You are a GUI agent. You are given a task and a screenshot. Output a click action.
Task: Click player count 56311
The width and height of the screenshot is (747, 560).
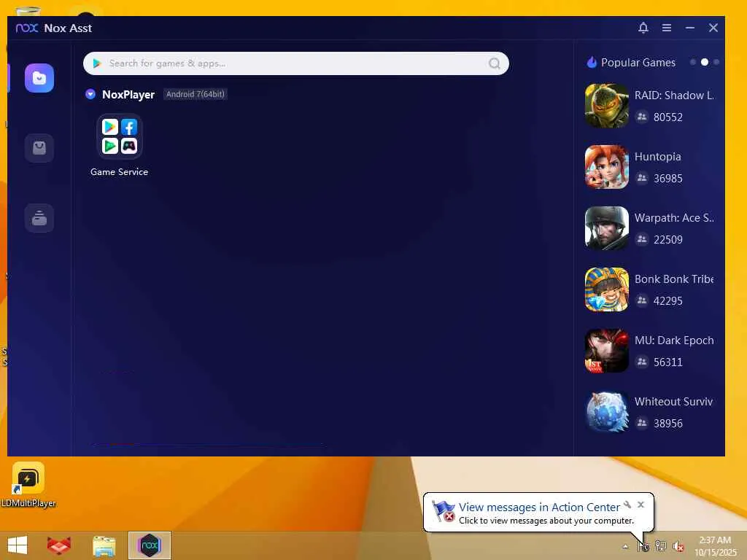coord(668,362)
